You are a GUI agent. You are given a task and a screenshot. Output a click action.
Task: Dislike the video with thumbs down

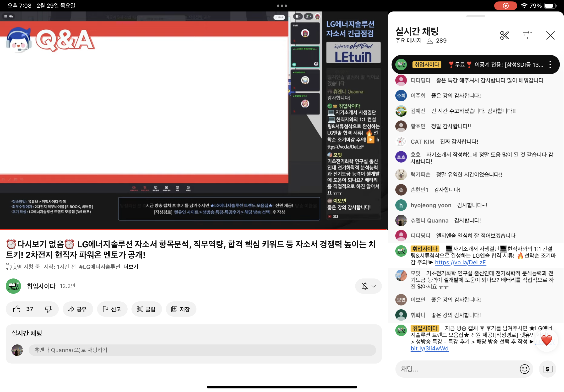tap(49, 309)
